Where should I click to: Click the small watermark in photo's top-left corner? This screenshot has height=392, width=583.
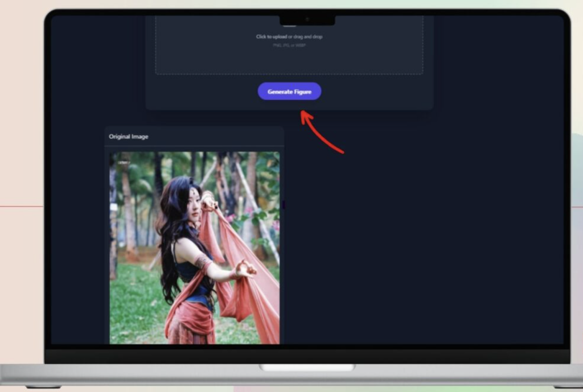124,163
